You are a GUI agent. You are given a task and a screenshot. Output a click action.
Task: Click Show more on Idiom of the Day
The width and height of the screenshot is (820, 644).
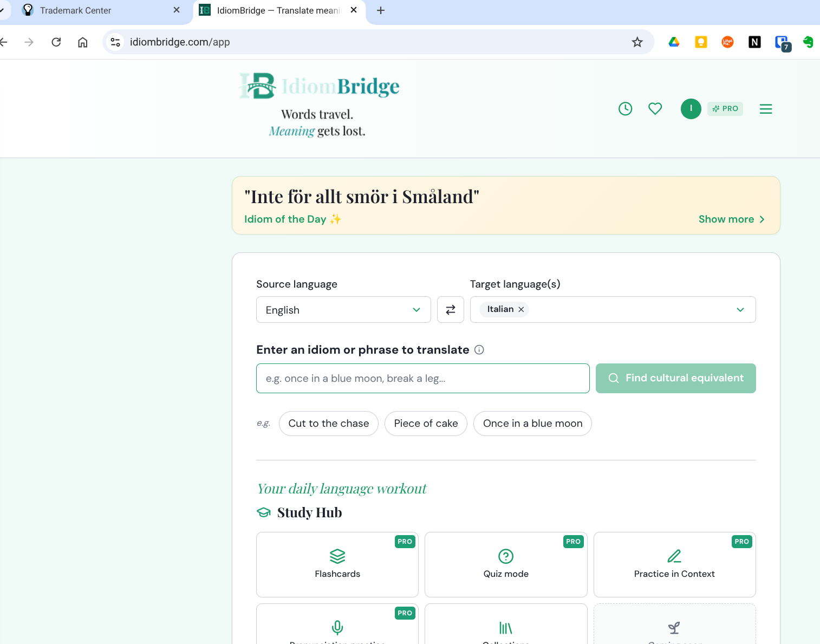click(x=732, y=219)
